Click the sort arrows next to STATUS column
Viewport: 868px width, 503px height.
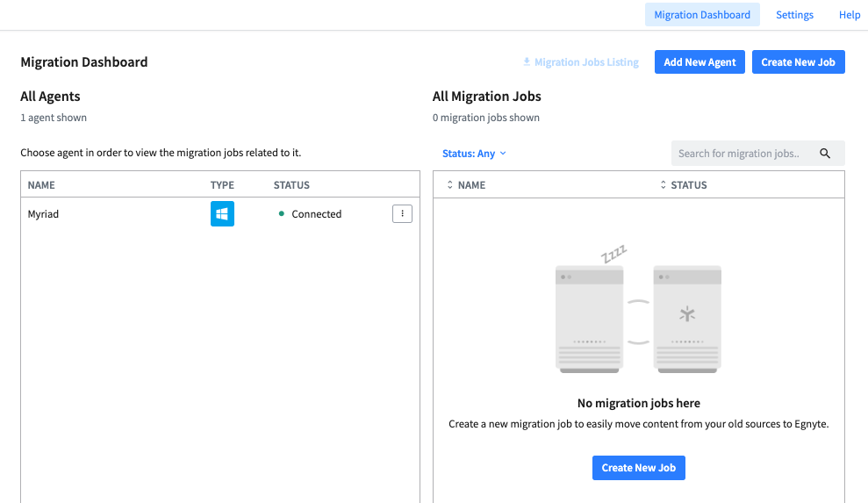pos(663,185)
